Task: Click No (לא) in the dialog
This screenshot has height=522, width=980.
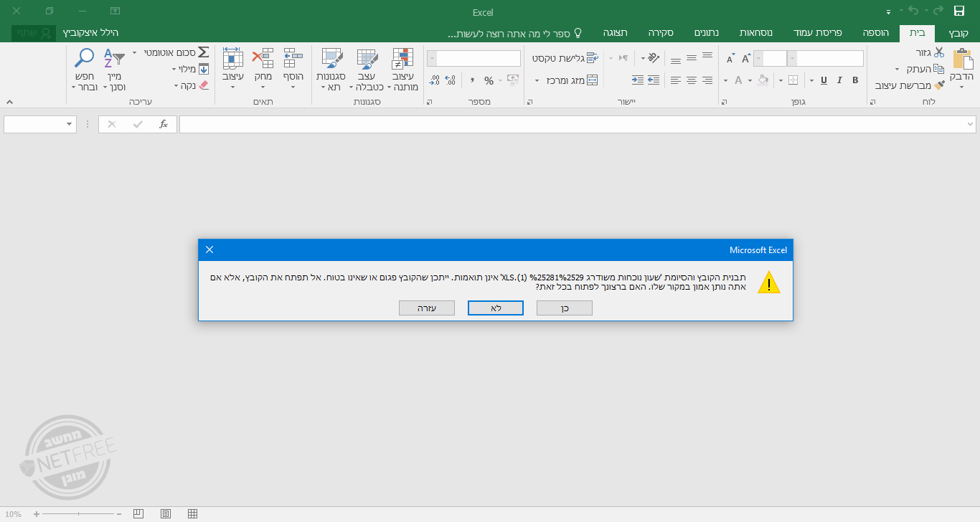Action: (x=495, y=308)
